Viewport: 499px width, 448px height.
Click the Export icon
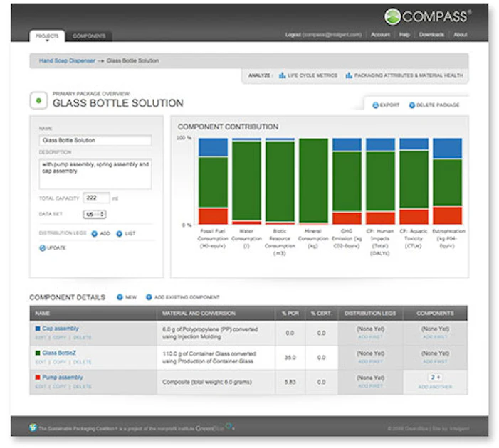tap(376, 105)
